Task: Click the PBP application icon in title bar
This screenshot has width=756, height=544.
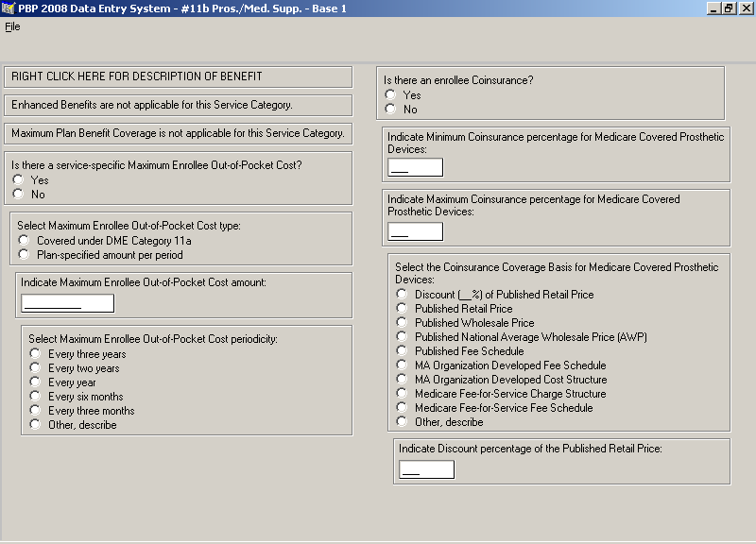Action: [x=9, y=8]
